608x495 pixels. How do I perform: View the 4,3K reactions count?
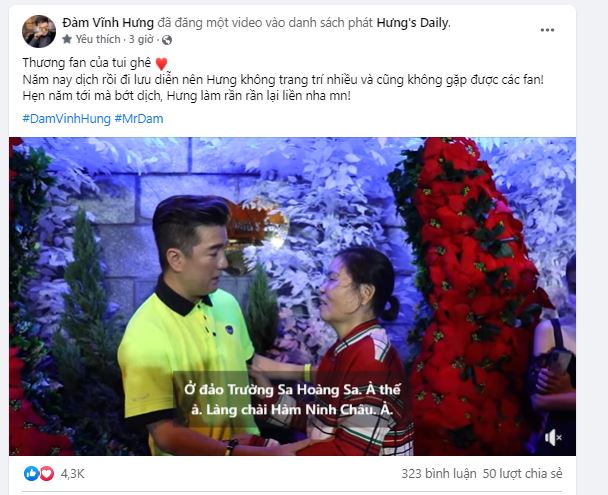pyautogui.click(x=73, y=473)
